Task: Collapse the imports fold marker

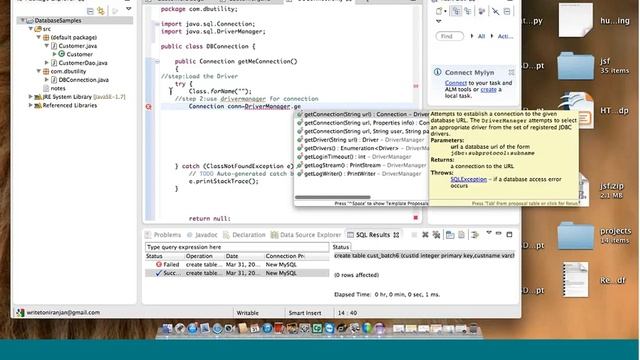Action: point(157,24)
